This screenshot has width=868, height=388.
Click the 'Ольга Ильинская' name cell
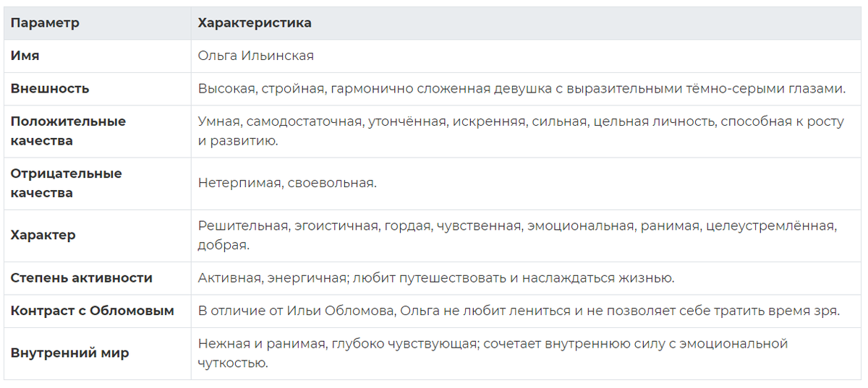pos(256,56)
